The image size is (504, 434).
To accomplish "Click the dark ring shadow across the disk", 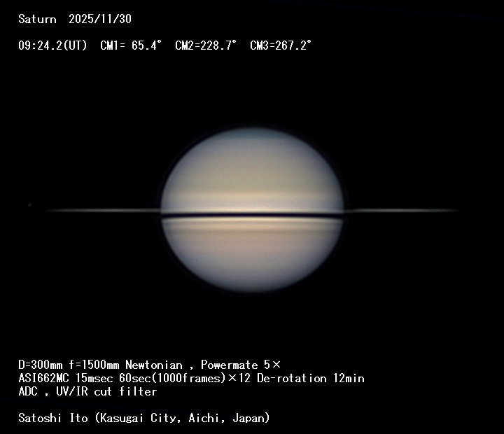I will pos(252,215).
